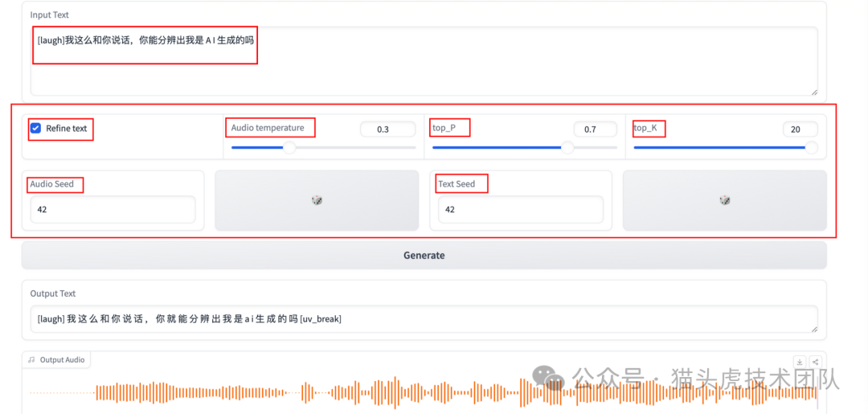The image size is (868, 414).
Task: Click the Output Text label
Action: point(52,293)
